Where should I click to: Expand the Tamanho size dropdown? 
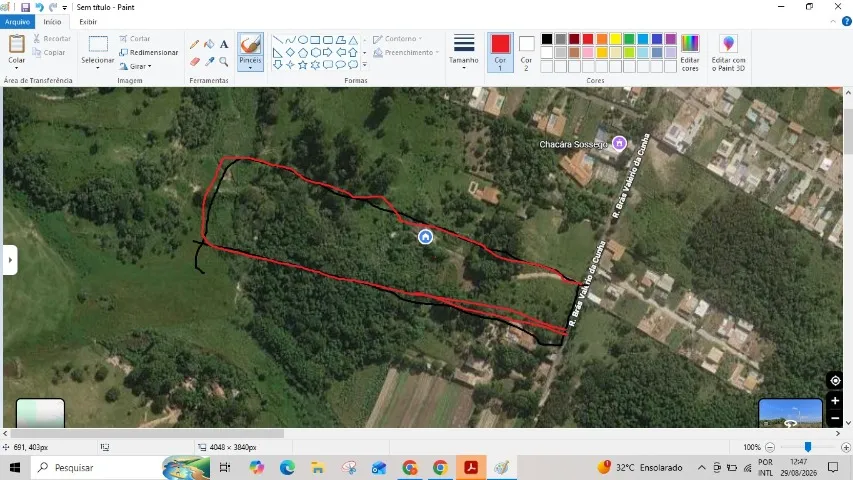click(463, 52)
